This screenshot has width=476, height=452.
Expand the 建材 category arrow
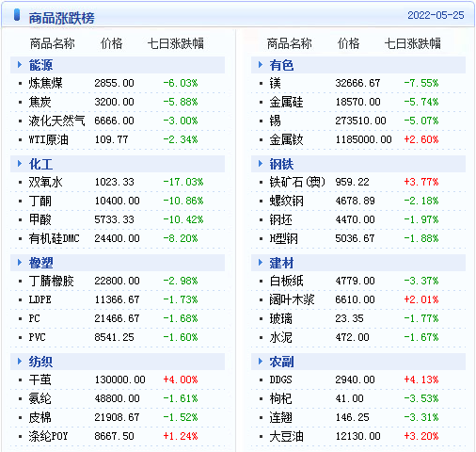point(261,263)
